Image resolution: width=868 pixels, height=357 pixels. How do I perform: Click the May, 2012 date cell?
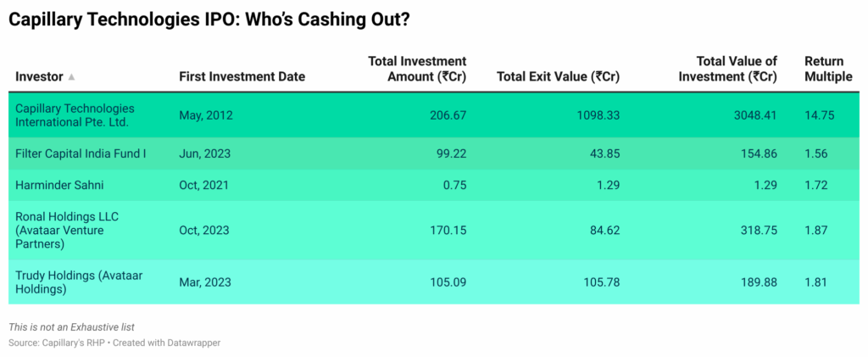pos(203,115)
